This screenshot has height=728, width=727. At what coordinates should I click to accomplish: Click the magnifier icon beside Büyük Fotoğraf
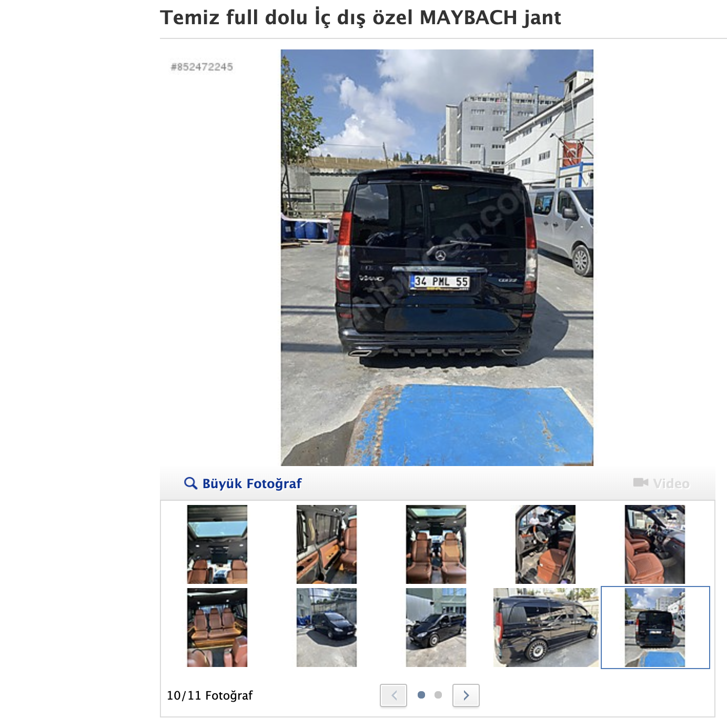190,483
